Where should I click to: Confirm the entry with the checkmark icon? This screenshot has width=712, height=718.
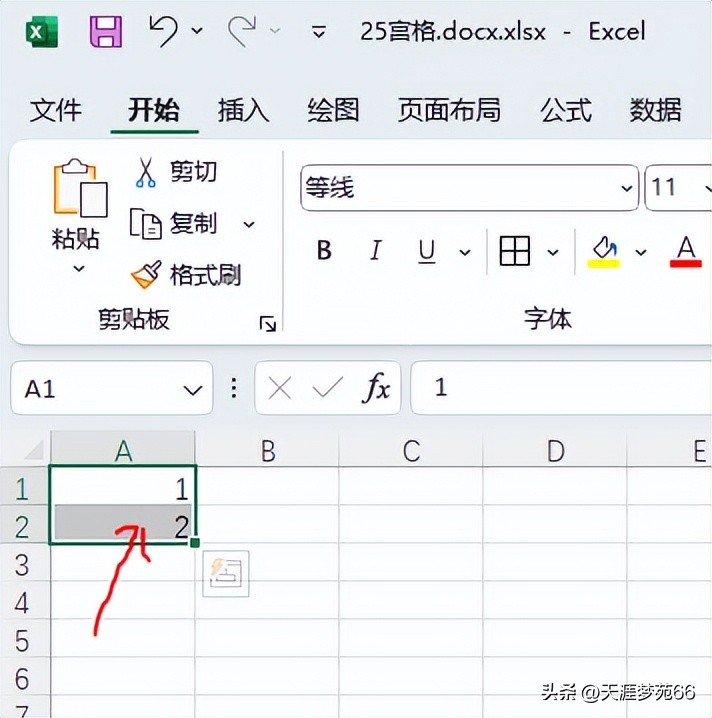point(327,387)
